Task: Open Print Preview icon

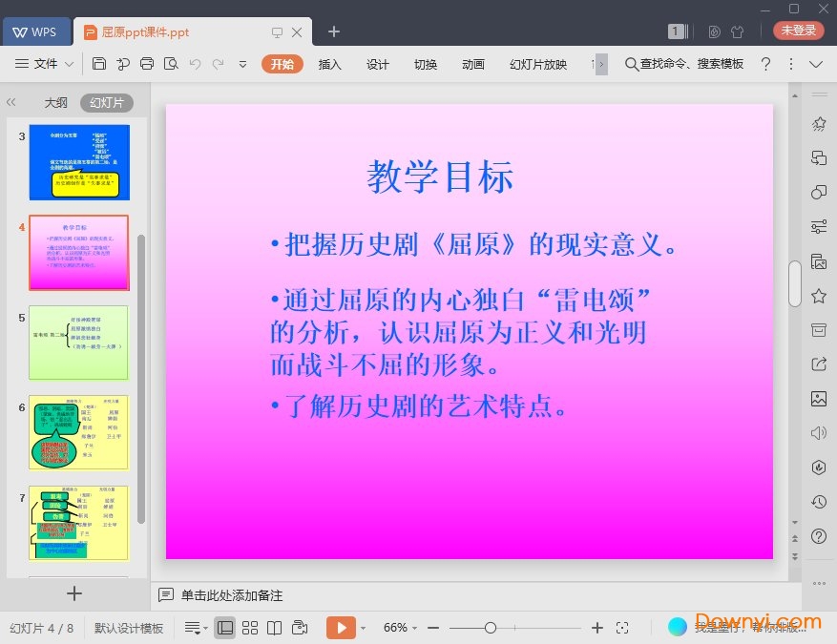Action: point(171,64)
